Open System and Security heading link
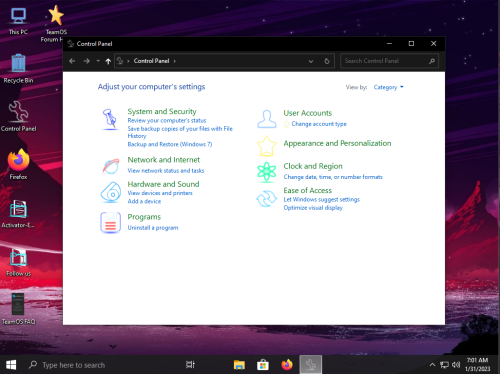The width and height of the screenshot is (500, 374). [162, 111]
